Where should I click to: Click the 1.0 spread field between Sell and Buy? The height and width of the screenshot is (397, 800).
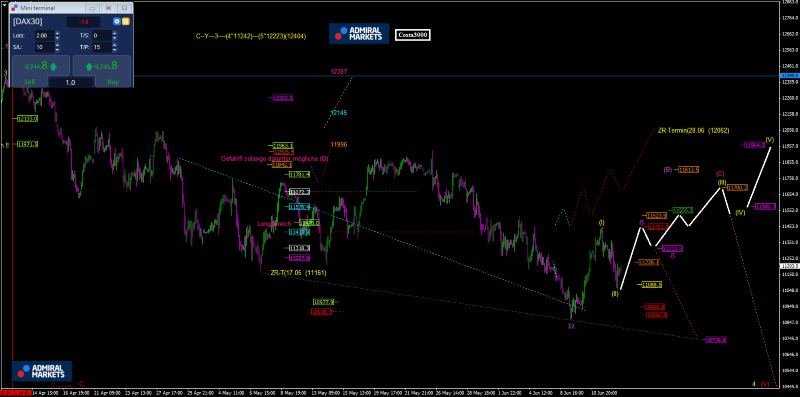(70, 82)
